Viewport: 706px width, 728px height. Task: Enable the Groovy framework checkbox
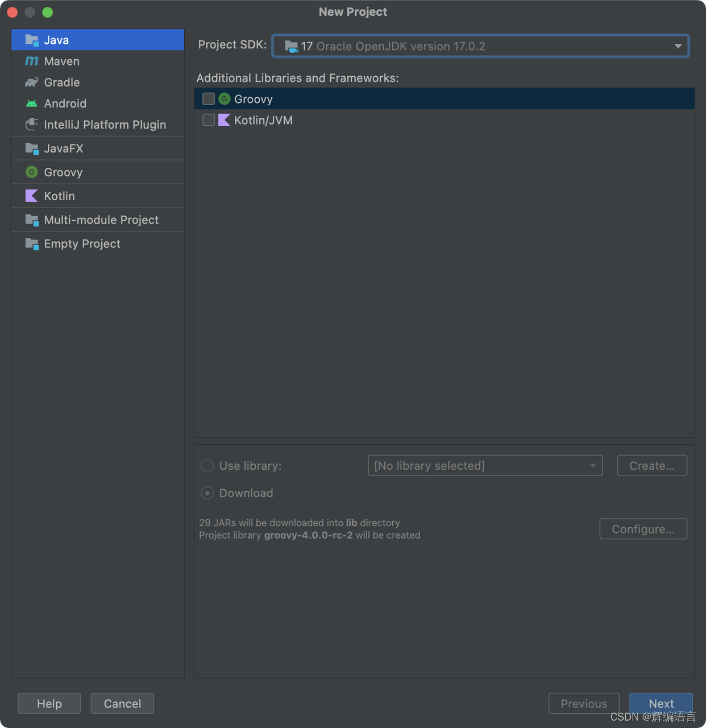click(209, 99)
